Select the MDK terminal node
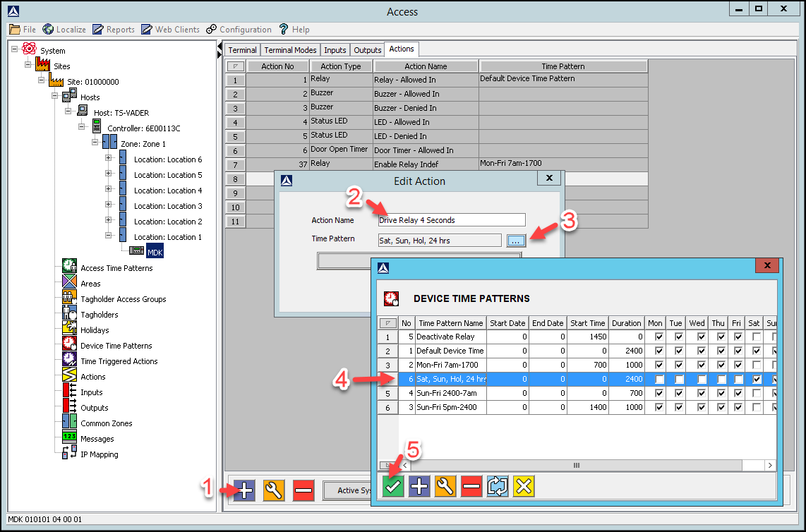The height and width of the screenshot is (532, 806). 155,252
